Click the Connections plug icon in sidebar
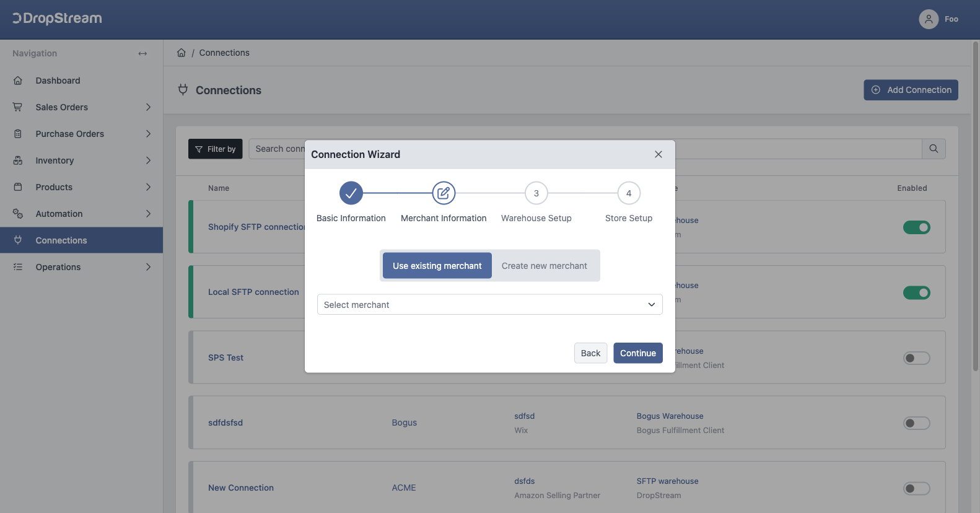The height and width of the screenshot is (513, 980). pos(18,240)
